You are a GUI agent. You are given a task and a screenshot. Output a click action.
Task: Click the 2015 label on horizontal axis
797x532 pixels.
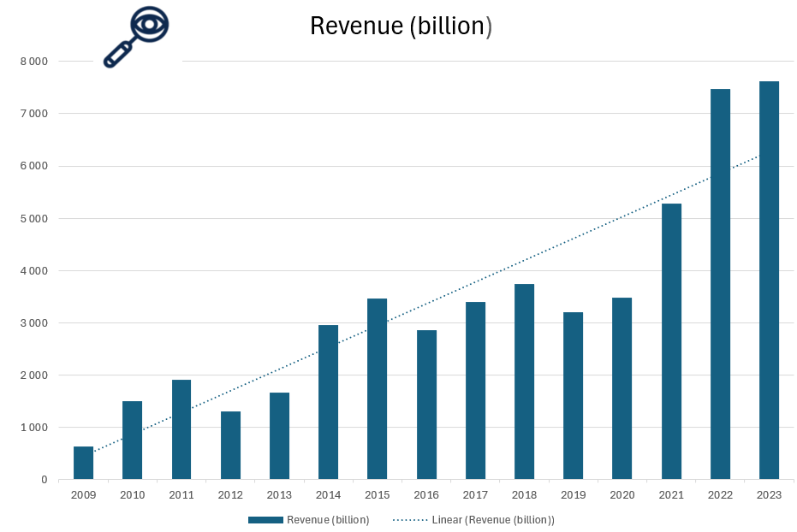coord(377,495)
